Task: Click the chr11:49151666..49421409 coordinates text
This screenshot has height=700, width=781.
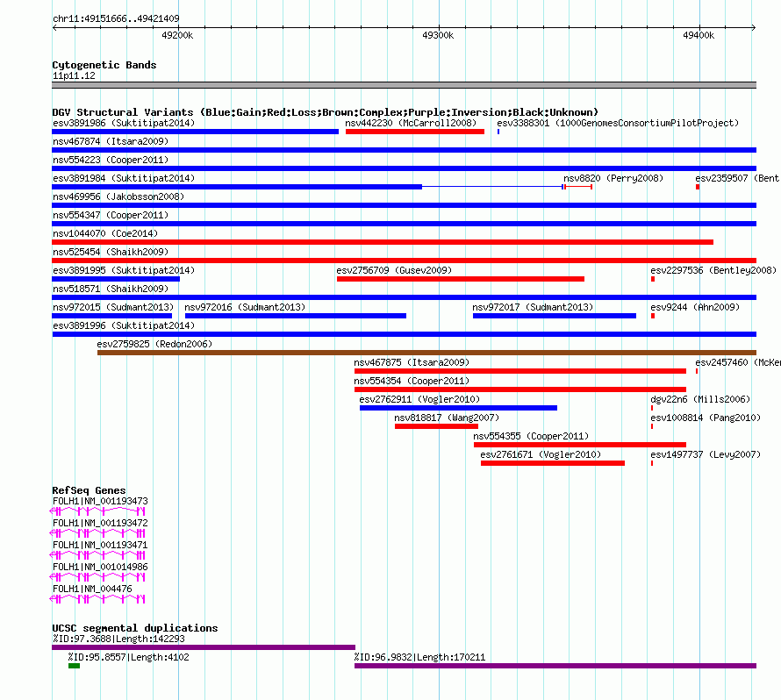Action: coord(116,19)
